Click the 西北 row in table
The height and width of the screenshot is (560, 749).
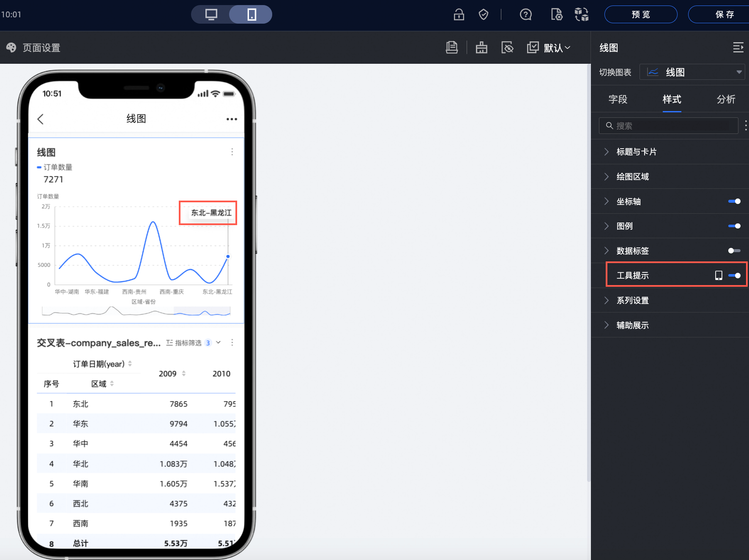(x=136, y=503)
